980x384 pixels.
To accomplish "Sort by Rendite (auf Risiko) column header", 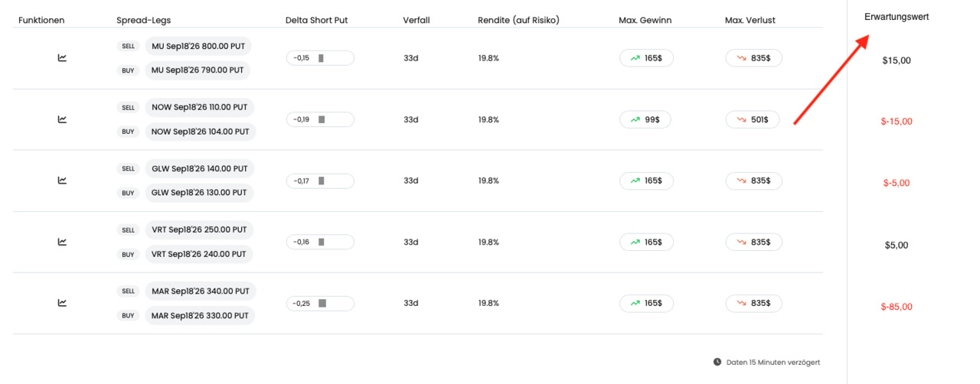I will point(518,20).
